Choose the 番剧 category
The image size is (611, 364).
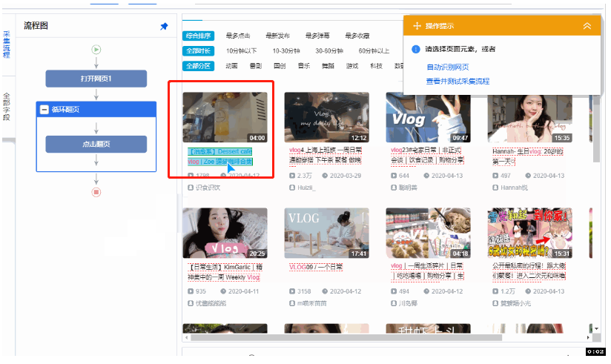click(x=256, y=66)
